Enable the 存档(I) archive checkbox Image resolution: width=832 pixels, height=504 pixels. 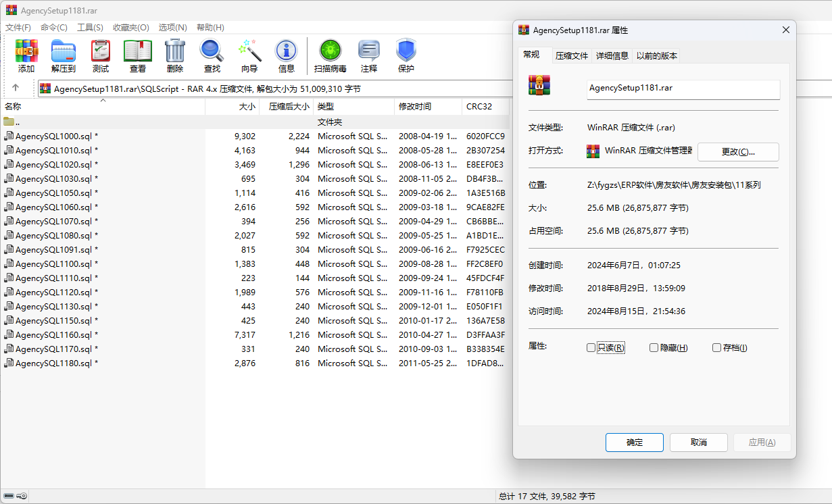coord(716,348)
